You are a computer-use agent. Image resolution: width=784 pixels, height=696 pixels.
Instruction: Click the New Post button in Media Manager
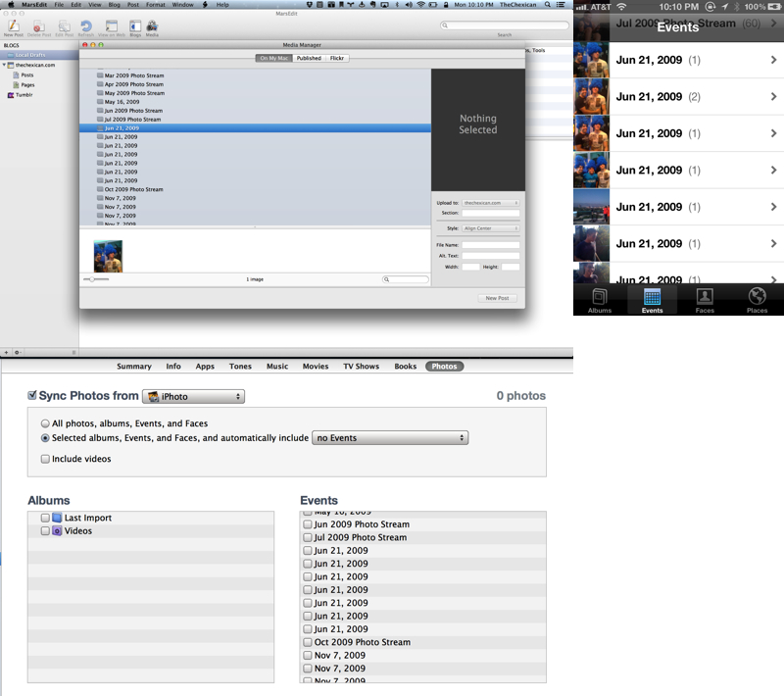497,298
